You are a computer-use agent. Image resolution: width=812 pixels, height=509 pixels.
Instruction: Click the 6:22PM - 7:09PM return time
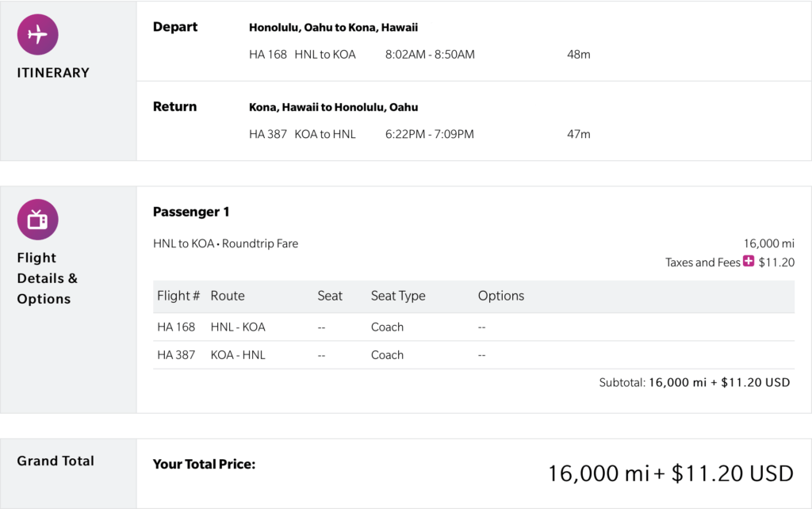[429, 134]
